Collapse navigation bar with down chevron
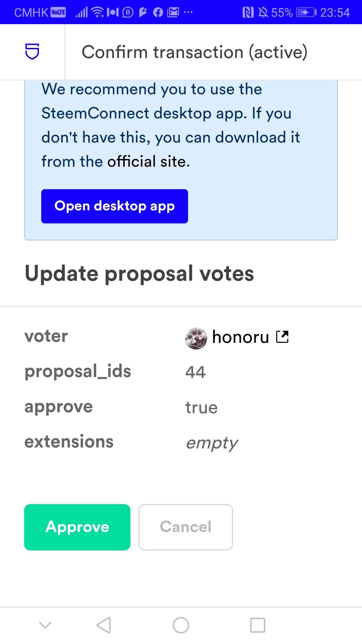Image resolution: width=362 pixels, height=644 pixels. tap(45, 625)
